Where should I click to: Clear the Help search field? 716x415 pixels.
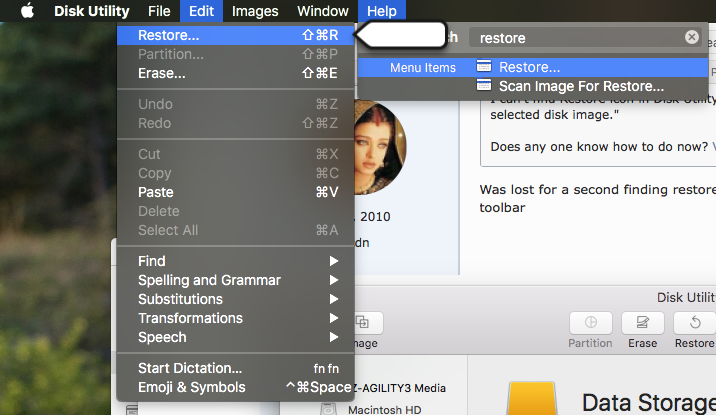click(691, 37)
